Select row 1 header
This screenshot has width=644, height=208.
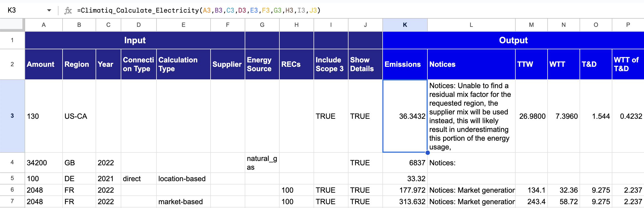point(12,40)
